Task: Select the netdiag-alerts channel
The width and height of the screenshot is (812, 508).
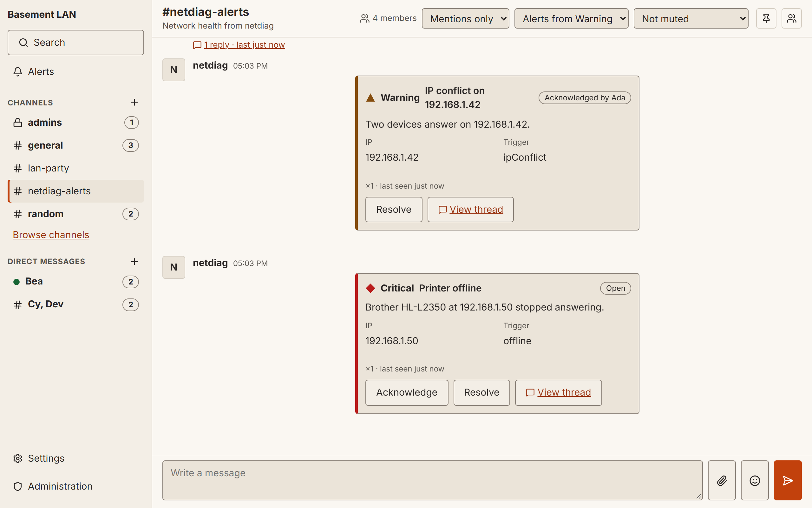Action: (75, 191)
